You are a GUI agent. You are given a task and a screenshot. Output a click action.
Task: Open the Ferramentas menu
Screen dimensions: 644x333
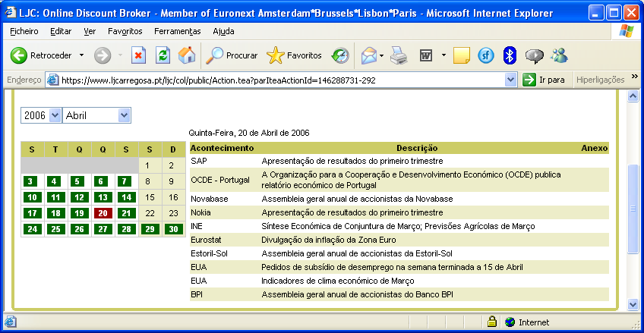178,31
